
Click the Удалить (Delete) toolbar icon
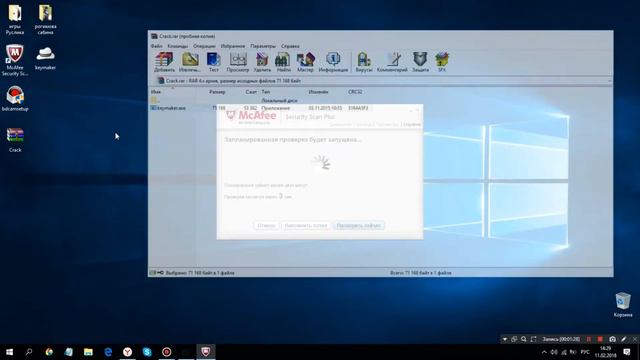(x=262, y=62)
